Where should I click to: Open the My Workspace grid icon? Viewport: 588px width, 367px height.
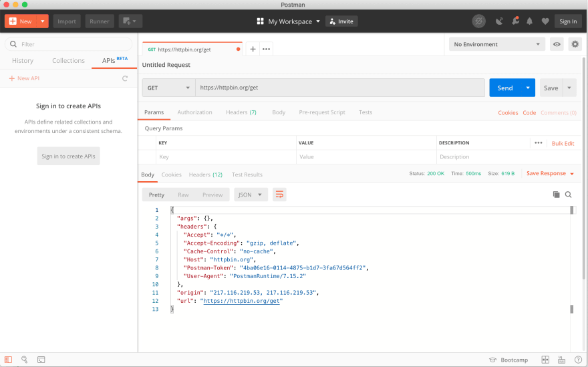260,21
